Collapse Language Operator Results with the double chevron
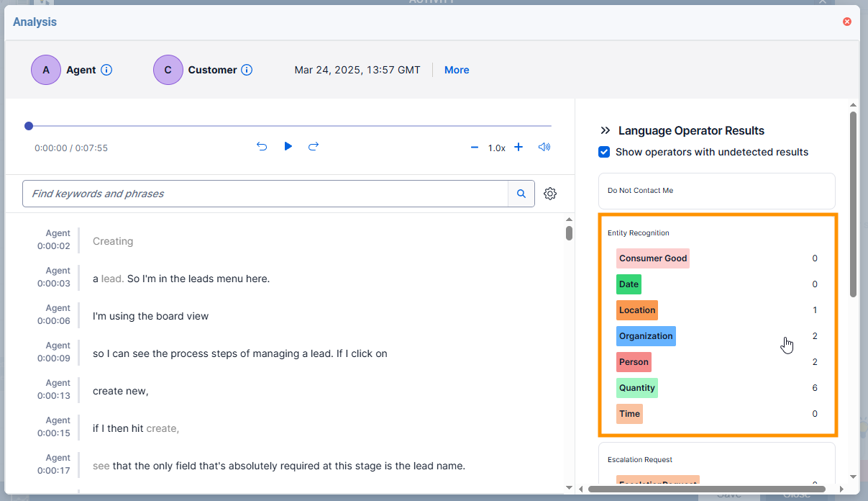This screenshot has width=868, height=501. 604,130
